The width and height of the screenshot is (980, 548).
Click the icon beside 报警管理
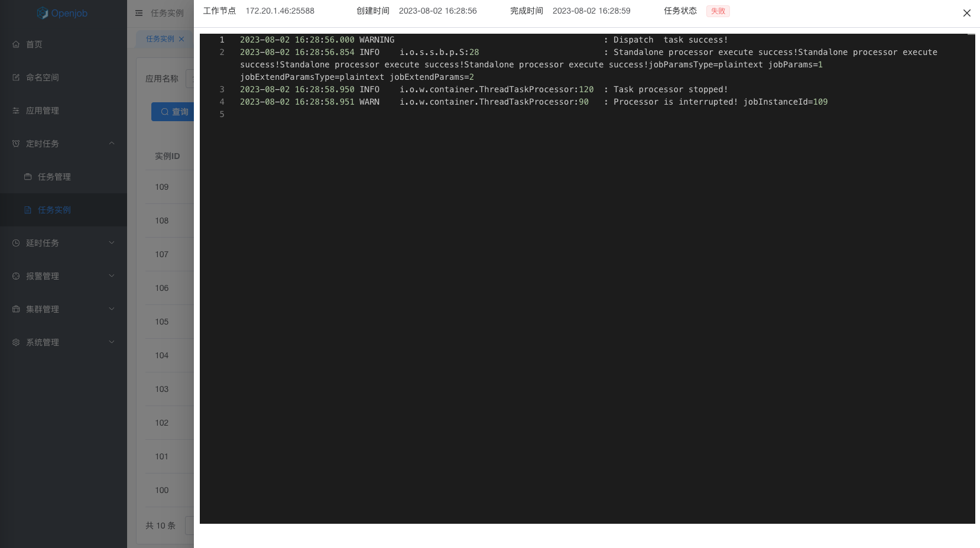point(16,276)
